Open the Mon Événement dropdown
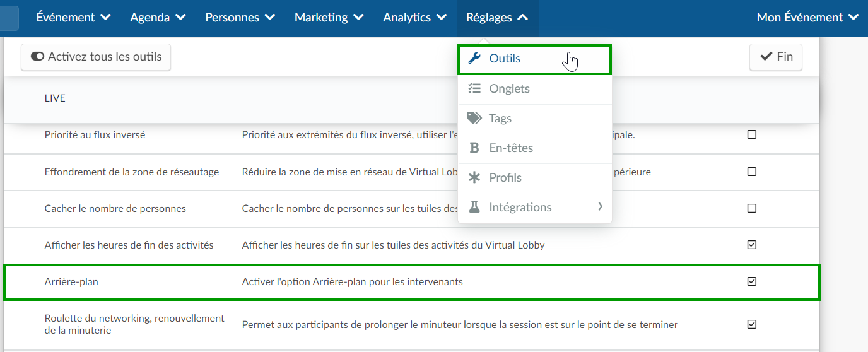 (807, 18)
